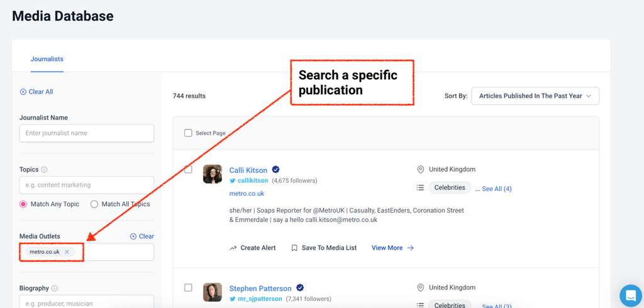Expand View More for Calli Kitson
The image size is (644, 308).
point(392,248)
